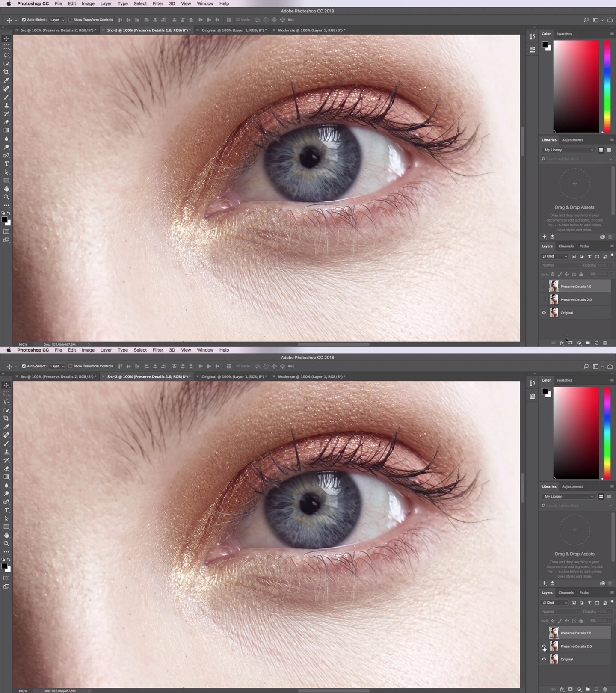Open the Filter menu in top menu bar
The image size is (616, 693).
coord(157,3)
